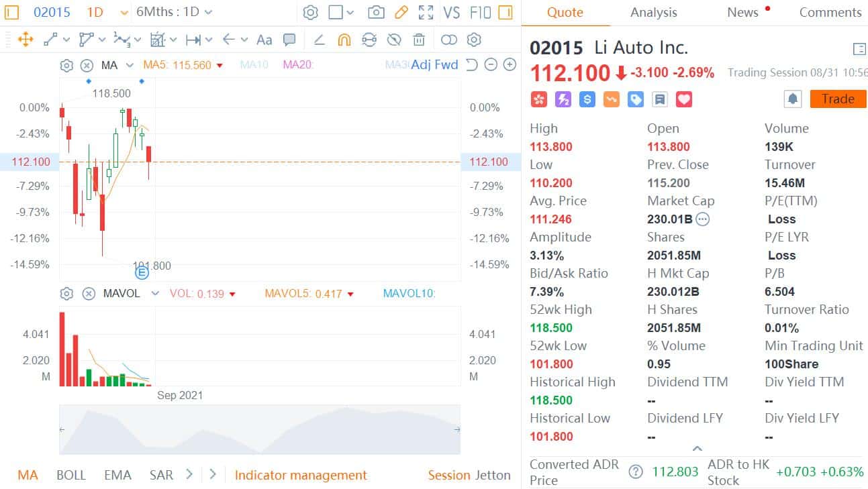This screenshot has width=868, height=489.
Task: Toggle the magnet snap drawing mode
Action: 344,40
